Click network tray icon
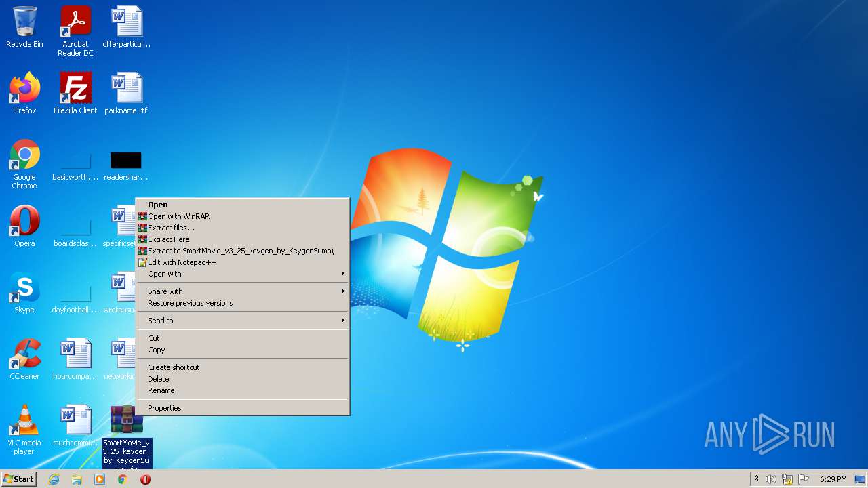This screenshot has height=488, width=868. tap(787, 479)
